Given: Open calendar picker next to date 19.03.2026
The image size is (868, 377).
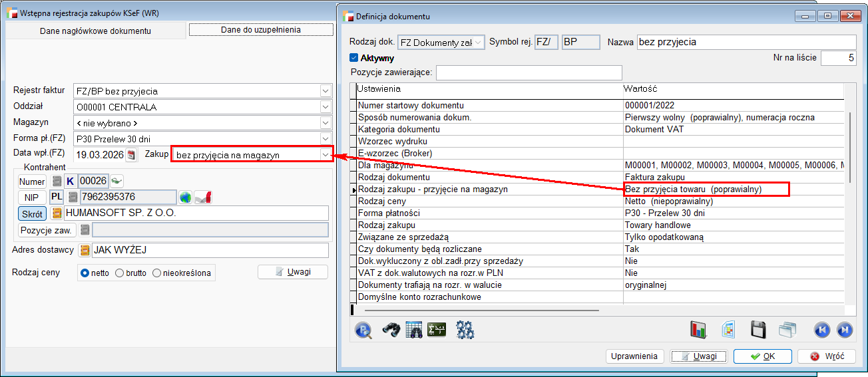Looking at the screenshot, I should 131,155.
